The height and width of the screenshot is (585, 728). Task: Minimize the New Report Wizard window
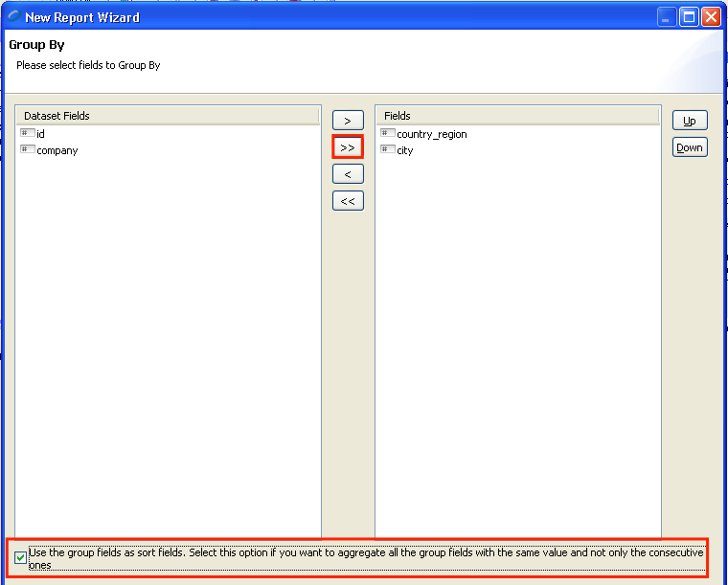click(667, 17)
